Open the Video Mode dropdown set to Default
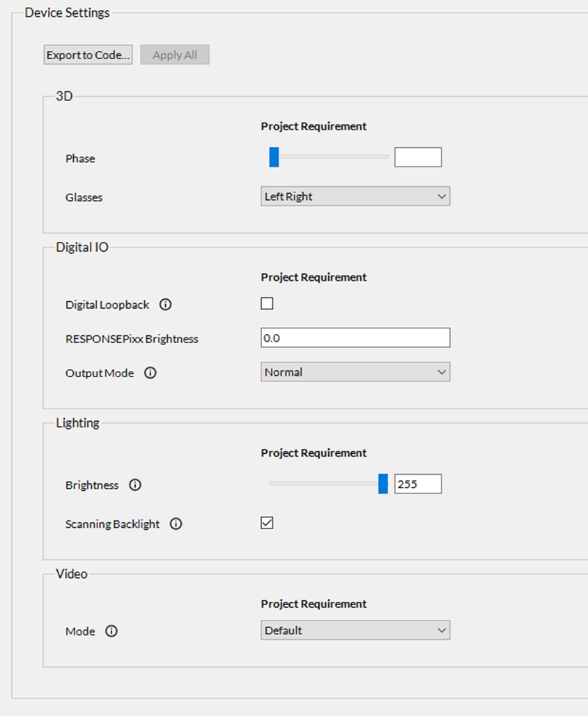 (x=355, y=630)
